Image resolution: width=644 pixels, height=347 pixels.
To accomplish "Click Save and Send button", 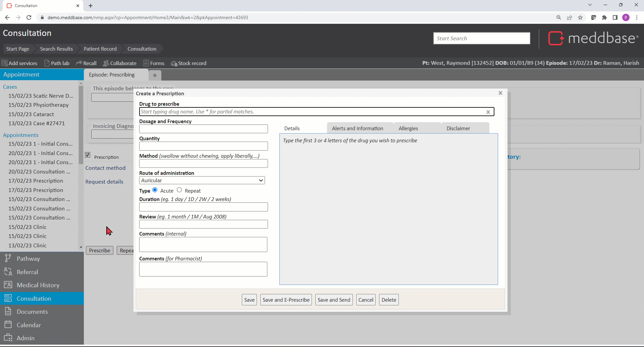I will pos(334,300).
